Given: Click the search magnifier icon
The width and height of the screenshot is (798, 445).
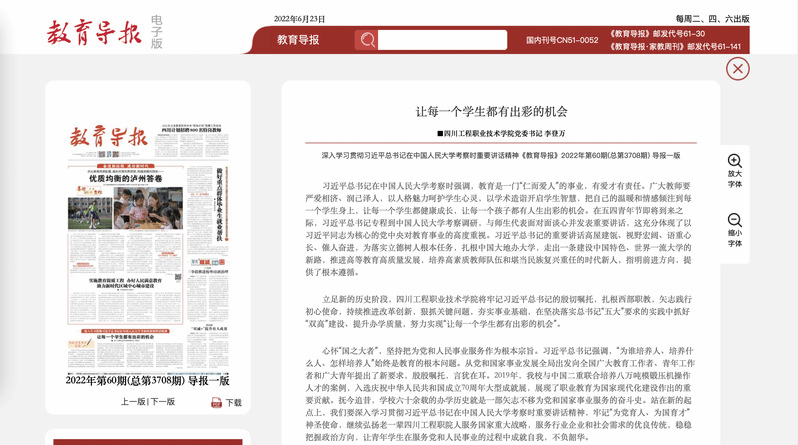Looking at the screenshot, I should (x=367, y=41).
